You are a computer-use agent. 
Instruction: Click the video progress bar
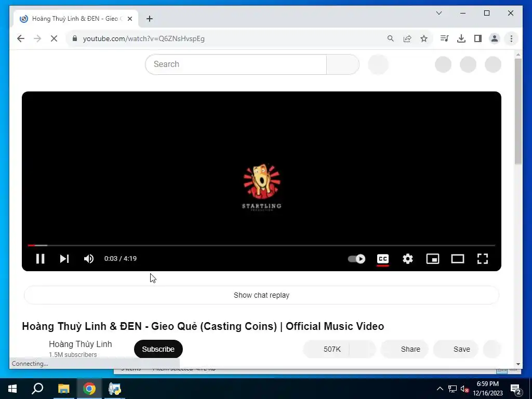pyautogui.click(x=261, y=245)
